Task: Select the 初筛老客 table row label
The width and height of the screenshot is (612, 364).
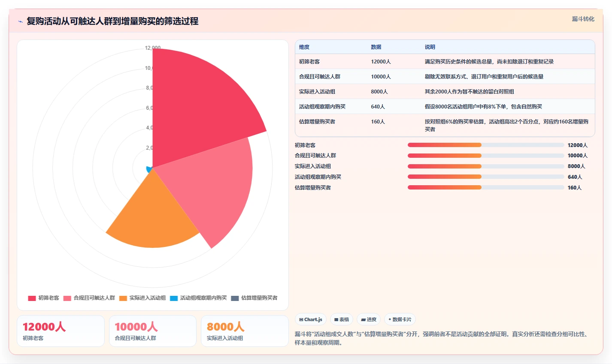Action: click(x=309, y=62)
